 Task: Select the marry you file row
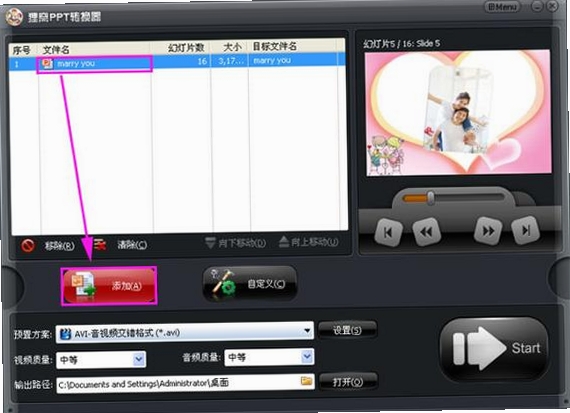(177, 62)
